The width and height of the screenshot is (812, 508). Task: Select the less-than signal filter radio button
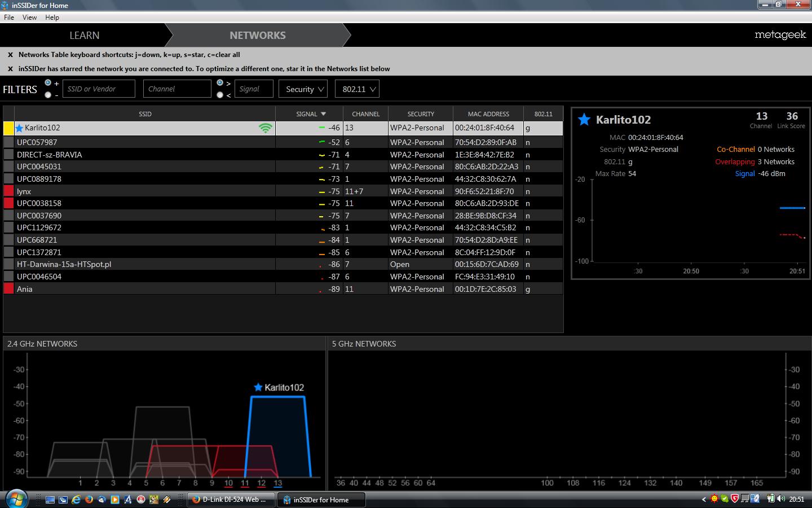coord(220,95)
